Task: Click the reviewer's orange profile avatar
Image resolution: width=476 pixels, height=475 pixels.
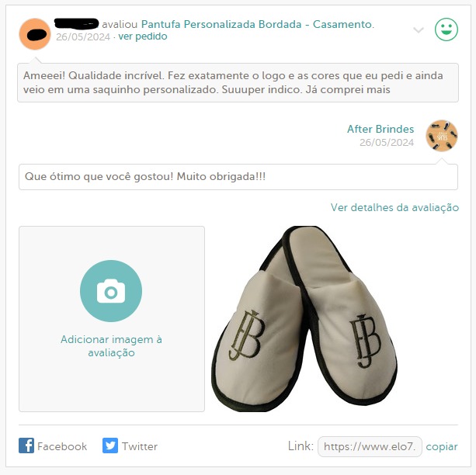Action: [x=35, y=34]
